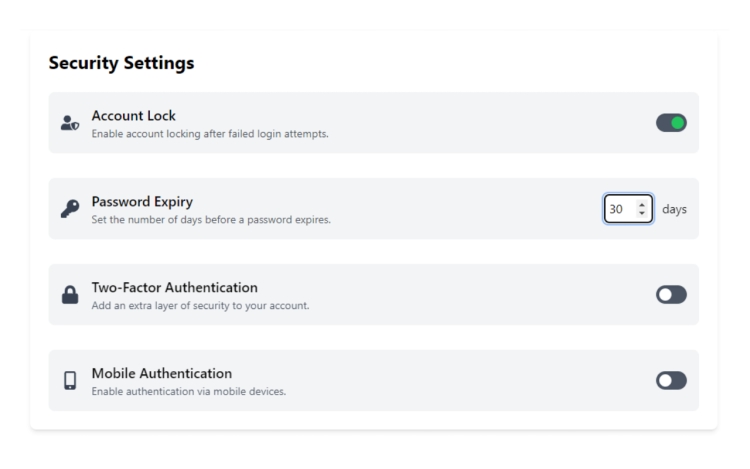Focus the password expiry days number field
Viewport: 750px width, 469px height.
click(x=628, y=209)
